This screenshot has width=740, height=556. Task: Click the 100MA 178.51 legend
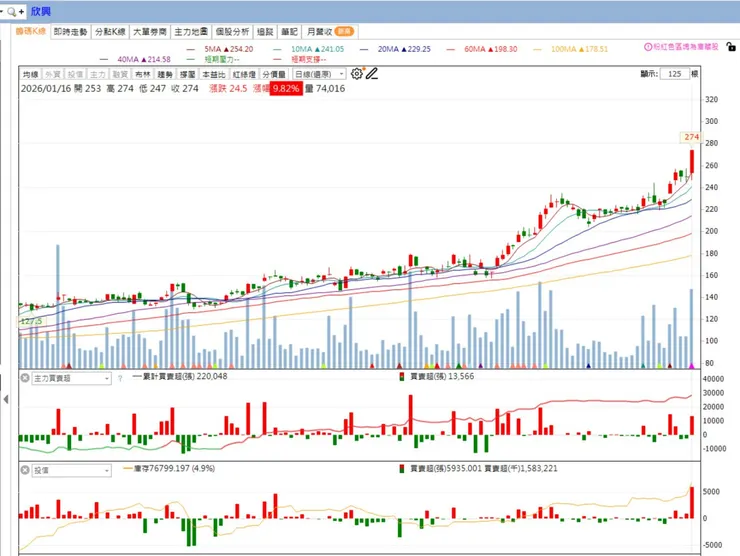coord(580,49)
